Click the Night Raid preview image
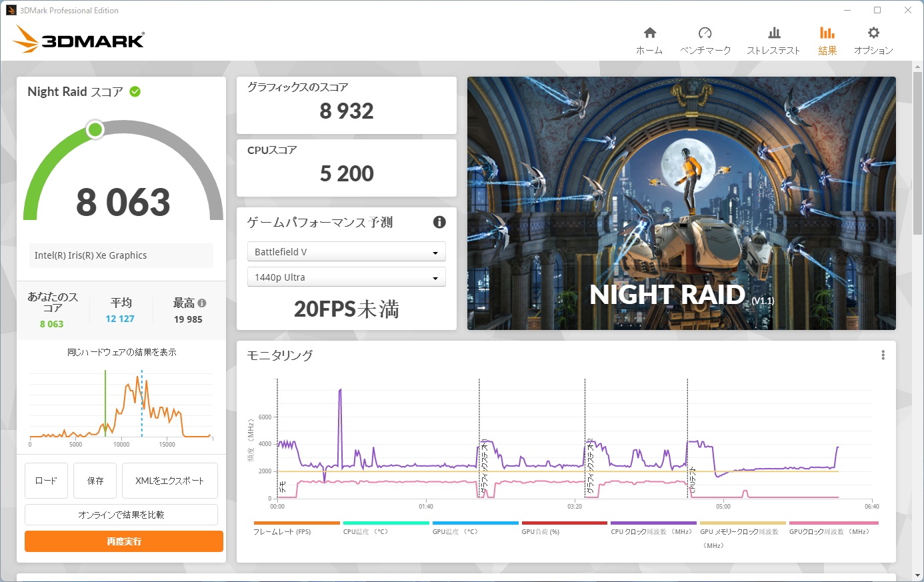Image resolution: width=924 pixels, height=582 pixels. 681,203
